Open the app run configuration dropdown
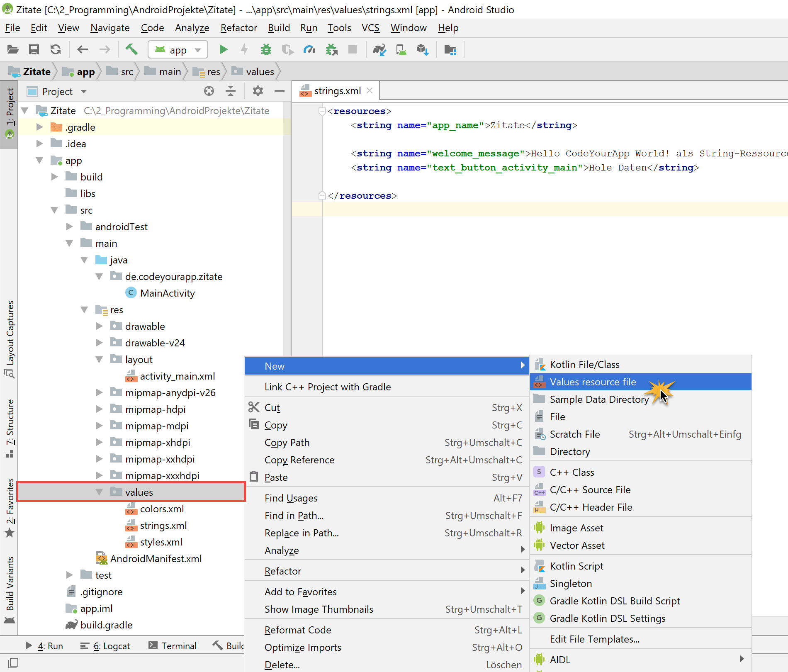Image resolution: width=788 pixels, height=672 pixels. click(x=178, y=50)
